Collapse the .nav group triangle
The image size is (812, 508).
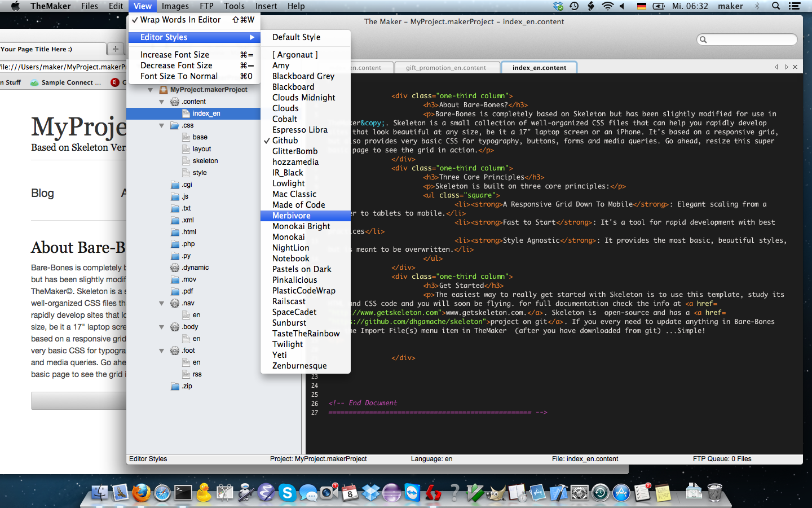tap(162, 303)
